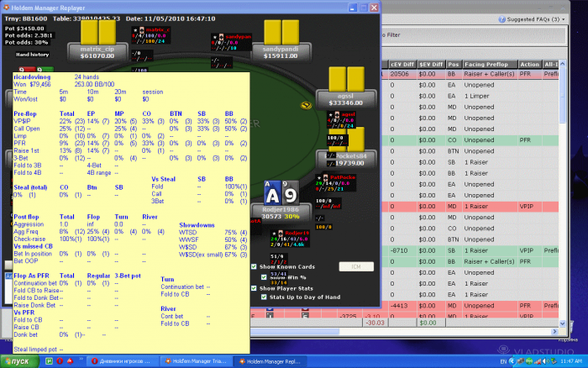Click the star icon in agssl HUD

point(331,114)
